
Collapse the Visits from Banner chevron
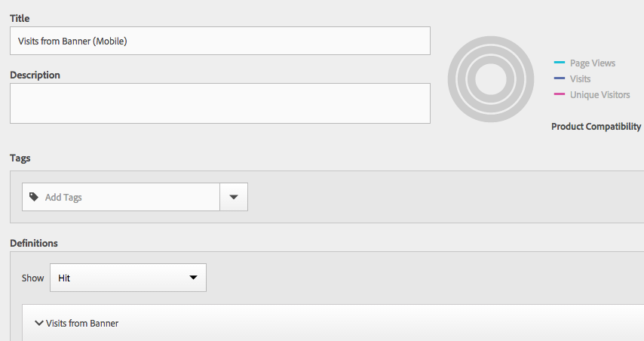click(x=38, y=323)
